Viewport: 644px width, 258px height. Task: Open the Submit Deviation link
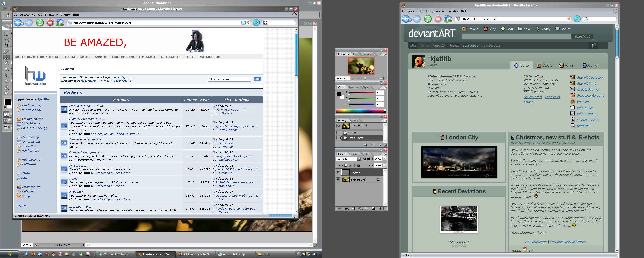(x=590, y=78)
